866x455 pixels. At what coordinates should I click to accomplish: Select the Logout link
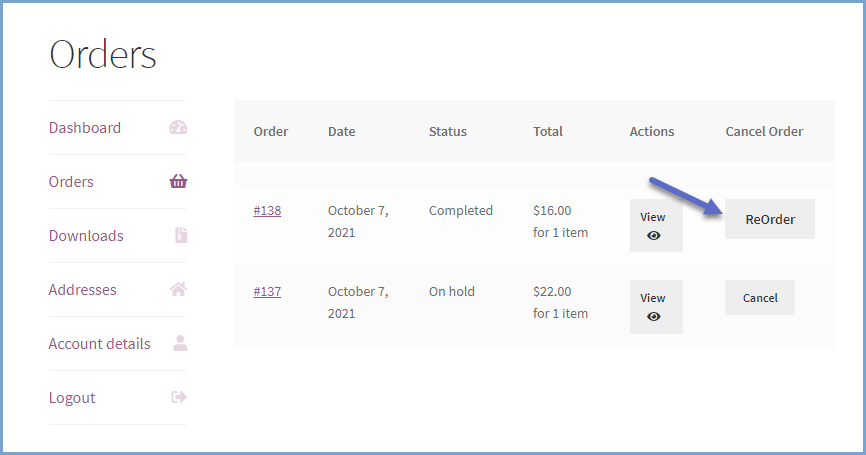click(72, 398)
